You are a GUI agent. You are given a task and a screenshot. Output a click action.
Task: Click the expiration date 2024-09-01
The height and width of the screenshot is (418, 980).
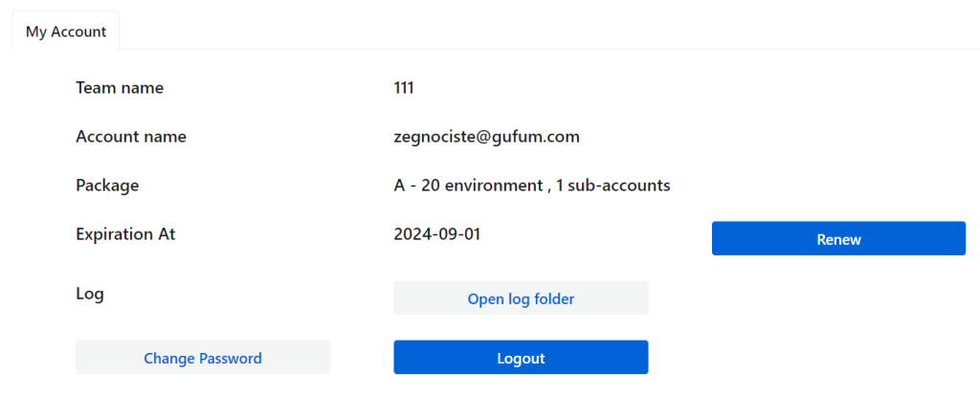[x=436, y=234]
